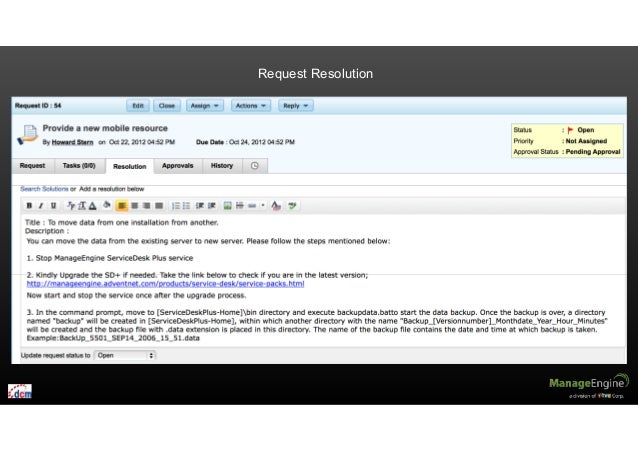The image size is (638, 451).
Task: Click the Due Date 'Oct 24, 2012 04:52 PM'
Action: pos(262,142)
